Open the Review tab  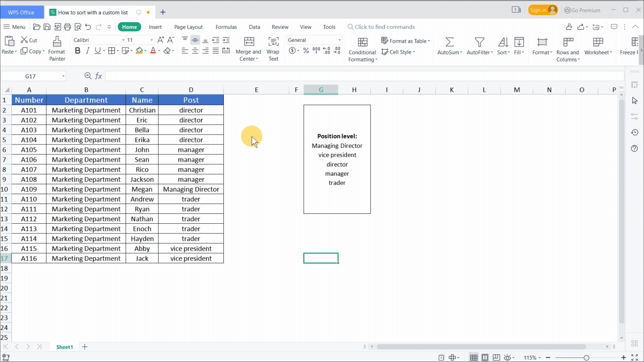coord(280,27)
